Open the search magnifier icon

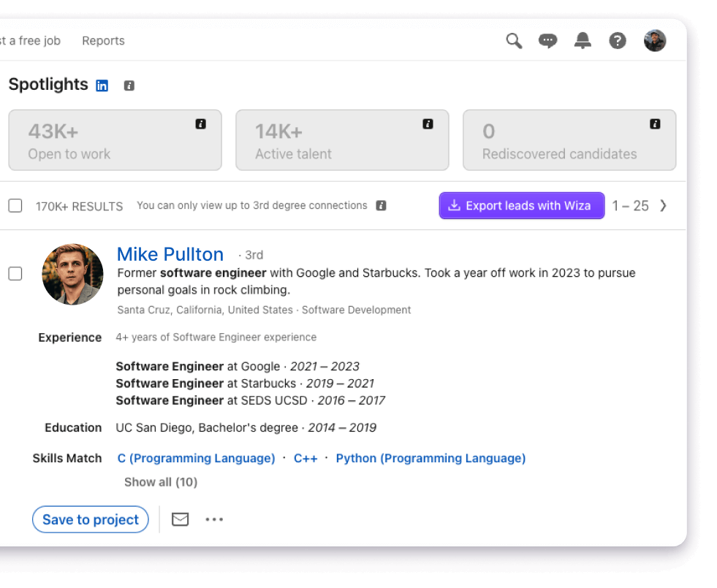(x=514, y=41)
